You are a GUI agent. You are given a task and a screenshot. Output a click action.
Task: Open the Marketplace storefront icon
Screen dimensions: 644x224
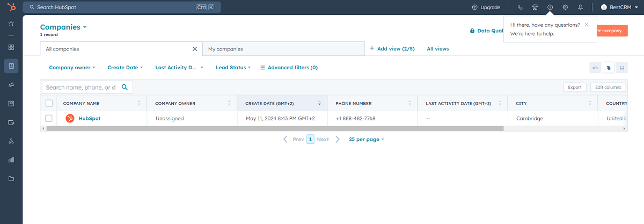535,8
